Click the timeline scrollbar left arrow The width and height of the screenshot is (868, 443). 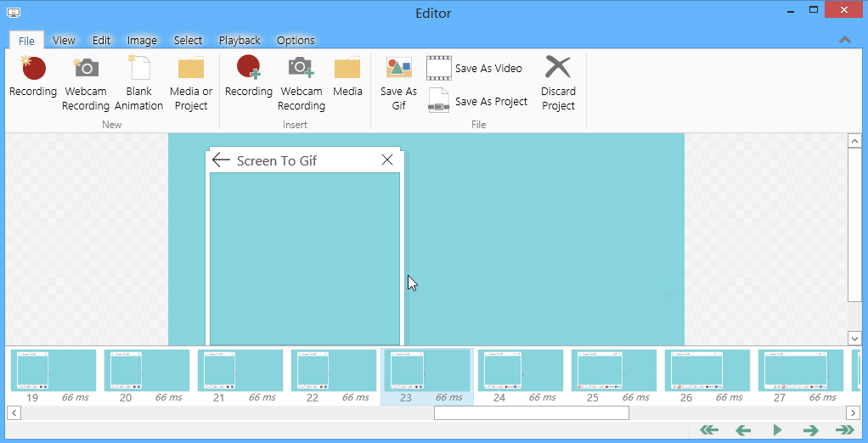pyautogui.click(x=13, y=412)
